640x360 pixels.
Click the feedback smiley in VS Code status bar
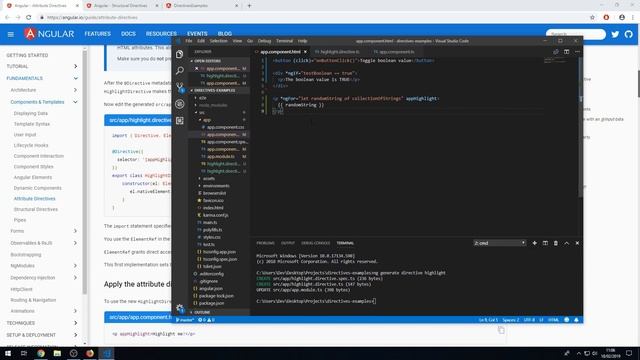click(567, 320)
